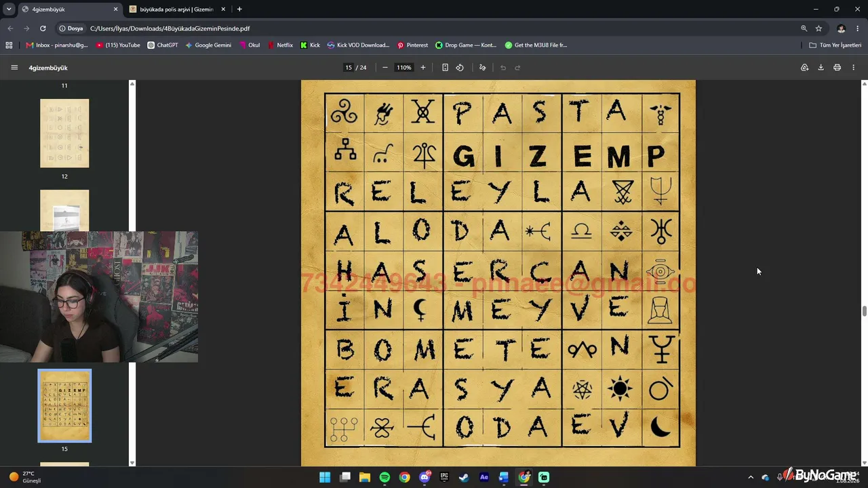Click thumbnail panel scroll up arrow
Screen dimensions: 868x488
[x=132, y=83]
